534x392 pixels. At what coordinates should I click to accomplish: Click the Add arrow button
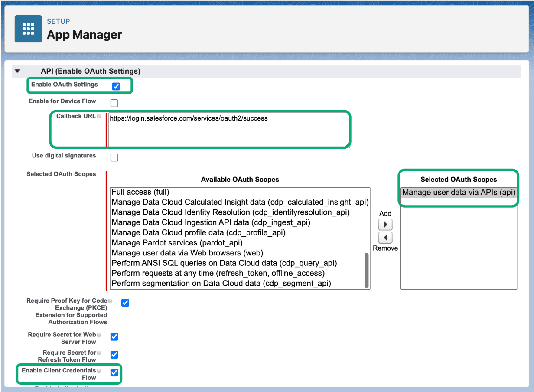(x=385, y=225)
